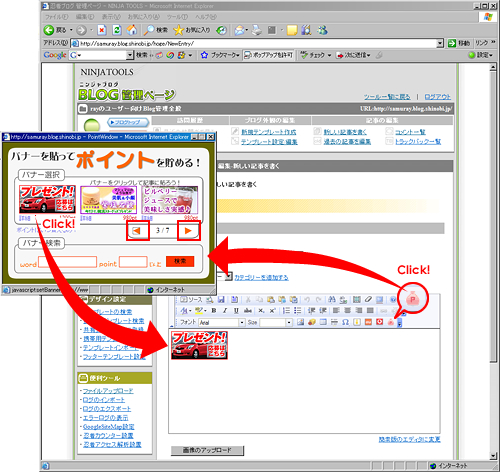Select the ビルベリー juice banner thumbnail
Viewport: 500px width, 472px height.
pyautogui.click(x=170, y=200)
